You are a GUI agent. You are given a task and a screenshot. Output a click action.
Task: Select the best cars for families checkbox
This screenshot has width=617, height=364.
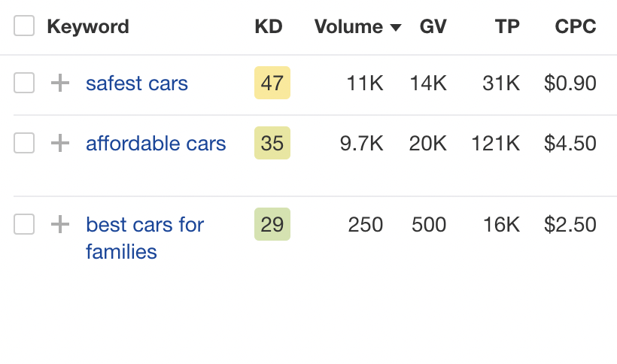click(x=24, y=224)
